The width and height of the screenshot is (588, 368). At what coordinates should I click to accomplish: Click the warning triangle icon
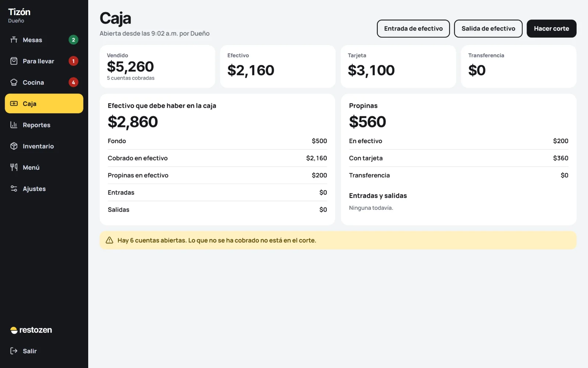[110, 240]
